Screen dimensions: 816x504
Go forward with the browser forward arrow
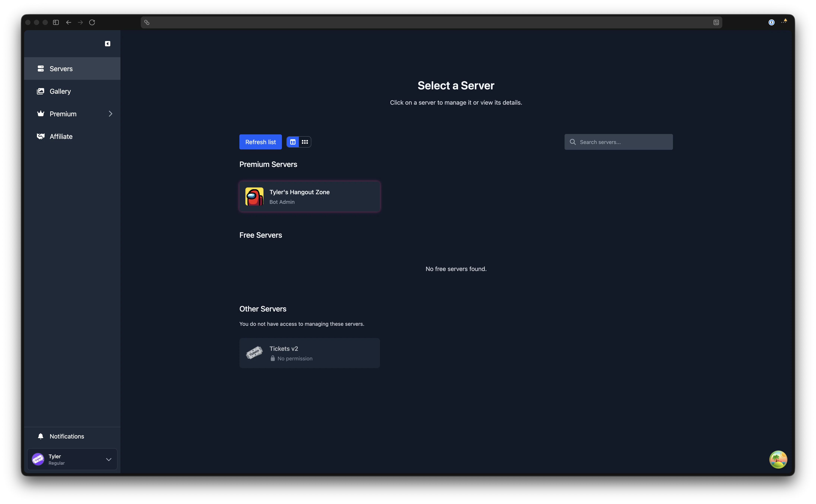(x=80, y=22)
